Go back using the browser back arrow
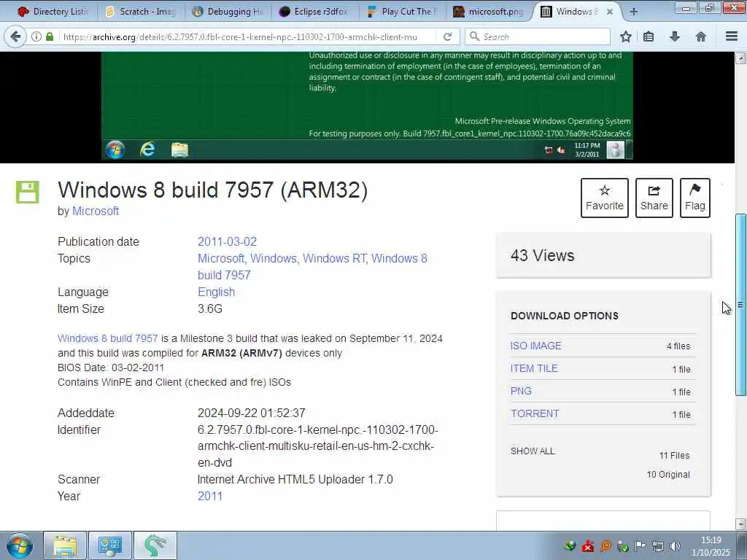Image resolution: width=747 pixels, height=560 pixels. point(16,36)
